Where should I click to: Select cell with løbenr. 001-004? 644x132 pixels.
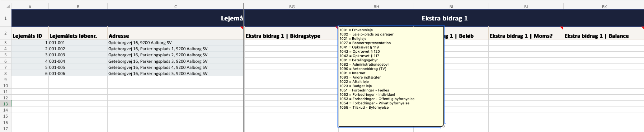tap(78, 61)
